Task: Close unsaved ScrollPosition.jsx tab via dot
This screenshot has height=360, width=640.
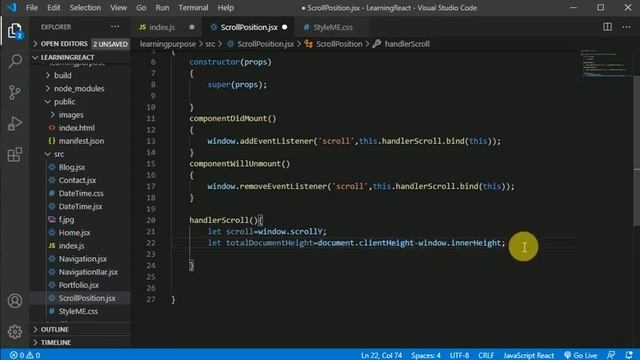Action: click(284, 27)
